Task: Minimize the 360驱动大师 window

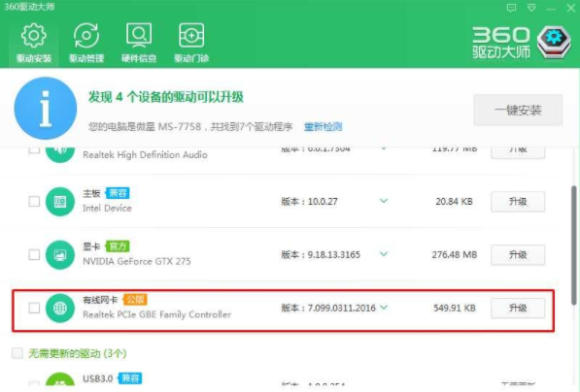Action: pos(551,9)
